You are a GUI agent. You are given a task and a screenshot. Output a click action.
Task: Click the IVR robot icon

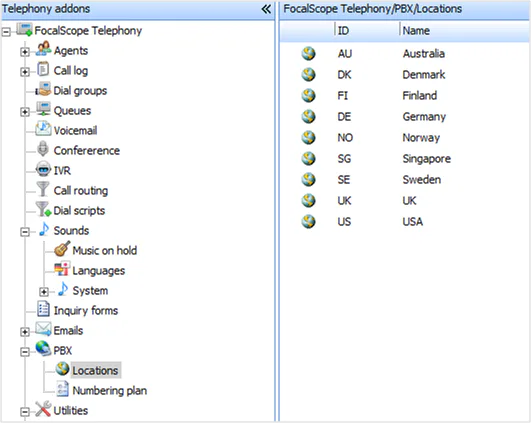43,169
